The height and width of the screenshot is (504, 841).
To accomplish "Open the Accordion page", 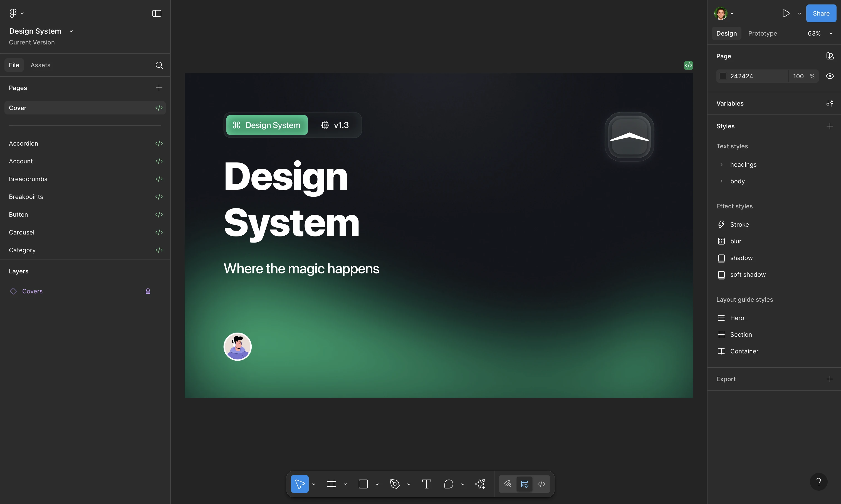I will tap(23, 143).
